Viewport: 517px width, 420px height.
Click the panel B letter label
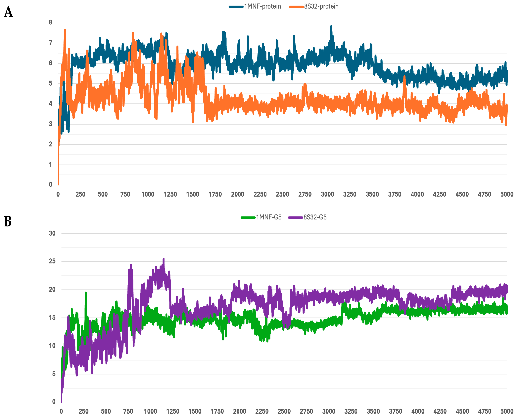pos(8,222)
